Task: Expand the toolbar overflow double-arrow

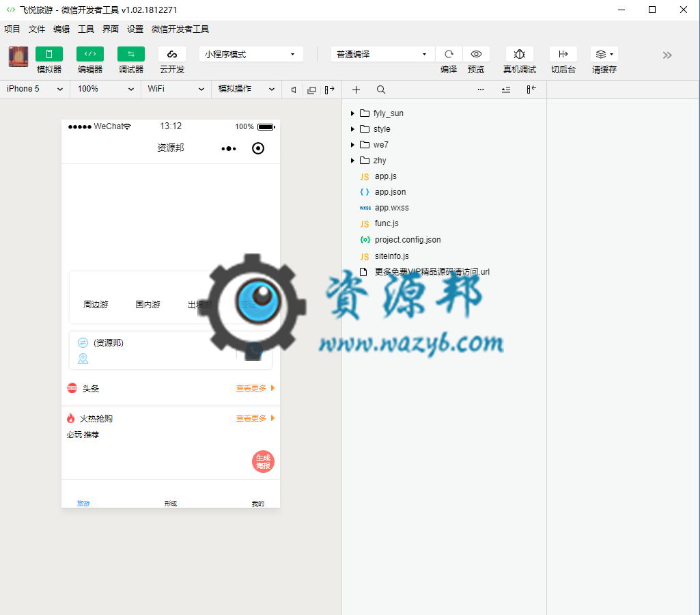Action: coord(667,55)
